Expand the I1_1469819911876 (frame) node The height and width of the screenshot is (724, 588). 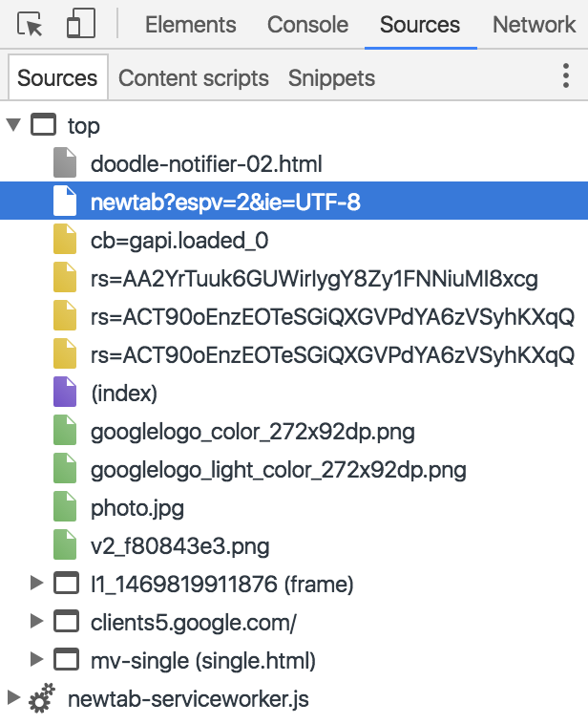(36, 584)
